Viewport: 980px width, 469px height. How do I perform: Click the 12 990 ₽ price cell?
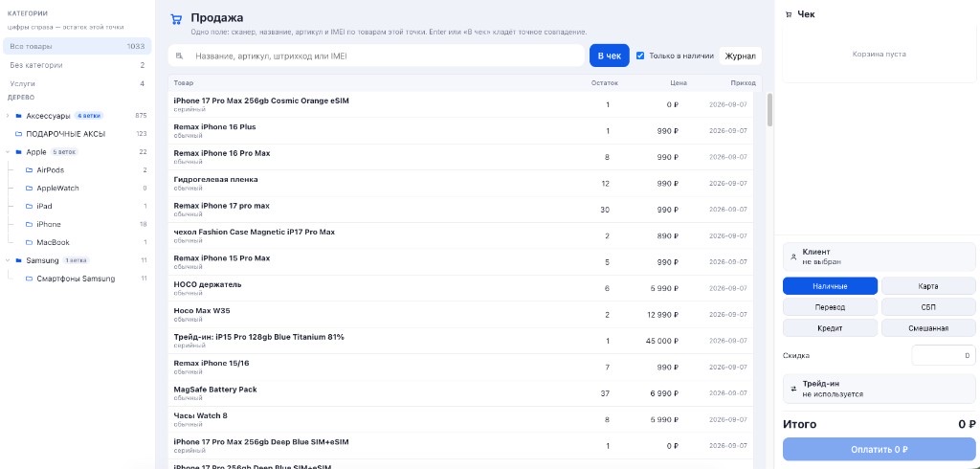pos(664,315)
